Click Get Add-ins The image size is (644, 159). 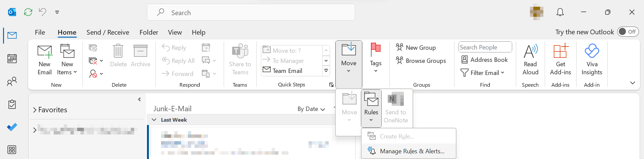coord(560,60)
